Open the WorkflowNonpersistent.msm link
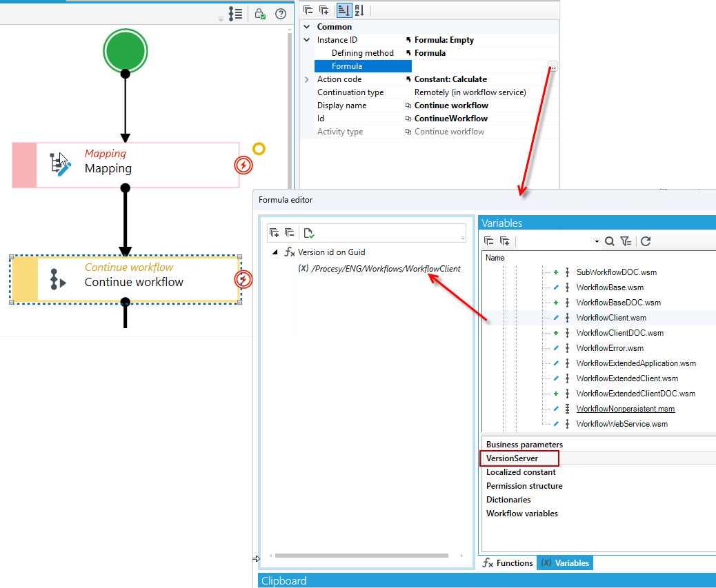Image resolution: width=716 pixels, height=588 pixels. (x=625, y=409)
